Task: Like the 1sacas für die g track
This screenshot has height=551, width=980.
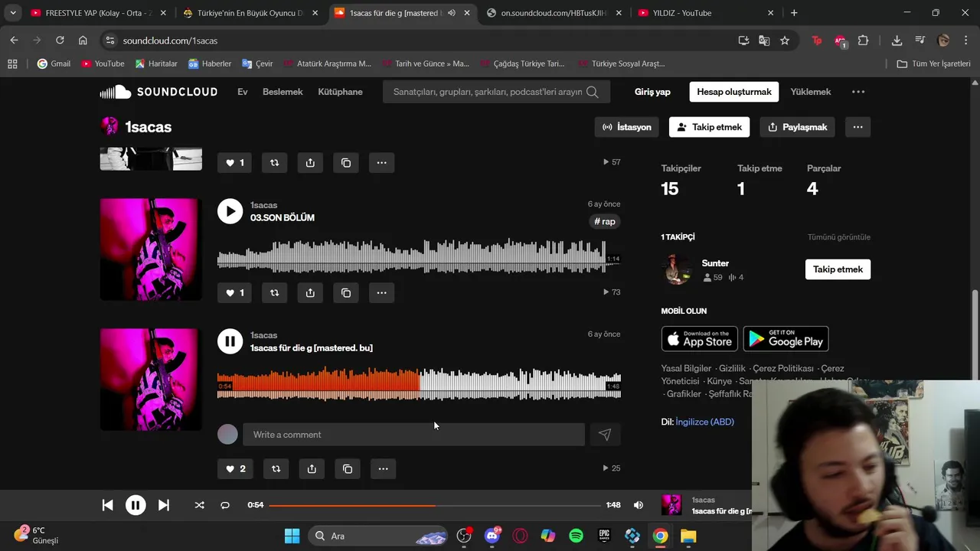Action: 236,468
